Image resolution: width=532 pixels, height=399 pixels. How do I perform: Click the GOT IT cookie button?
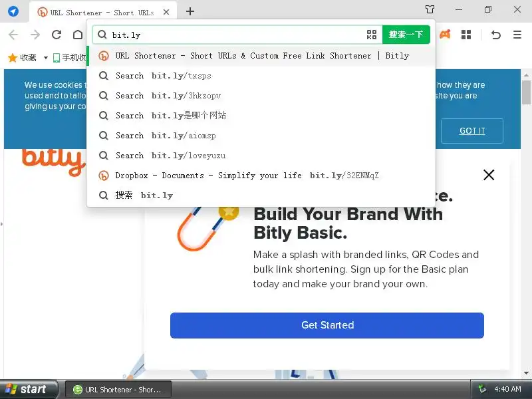(472, 131)
